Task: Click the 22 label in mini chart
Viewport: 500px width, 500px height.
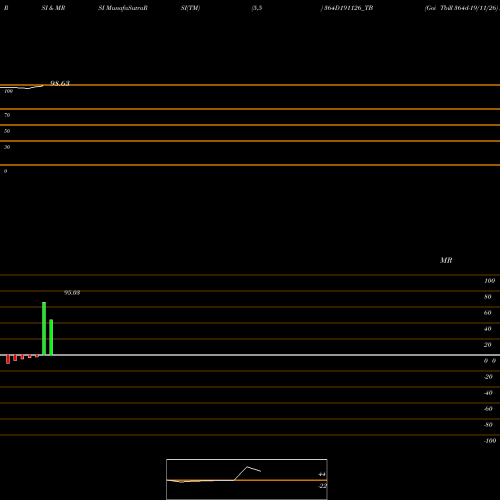Action: (x=323, y=486)
